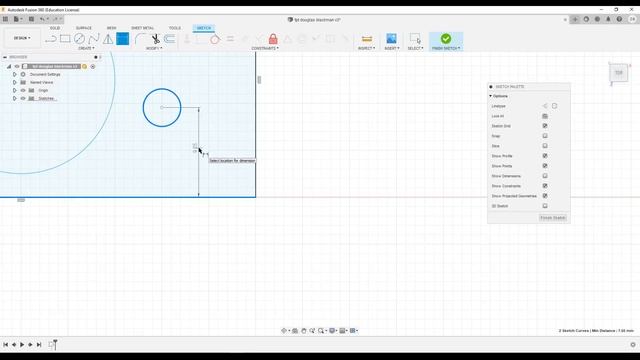Switch to the Mesh tab
The width and height of the screenshot is (640, 360).
click(x=111, y=28)
